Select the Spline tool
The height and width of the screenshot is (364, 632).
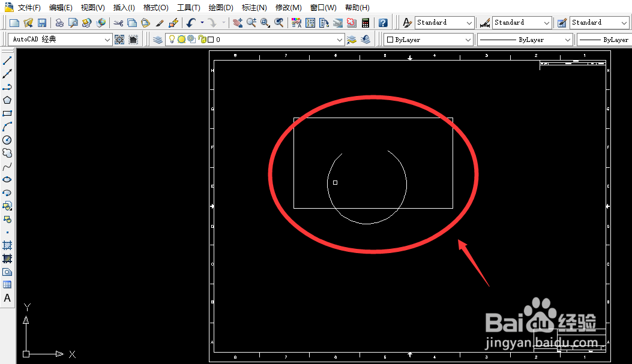click(x=7, y=166)
